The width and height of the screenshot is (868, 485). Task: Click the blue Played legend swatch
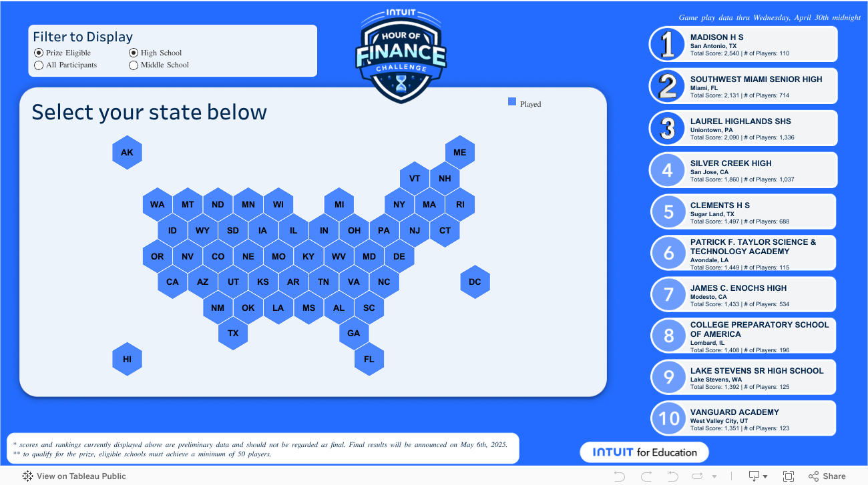[512, 101]
